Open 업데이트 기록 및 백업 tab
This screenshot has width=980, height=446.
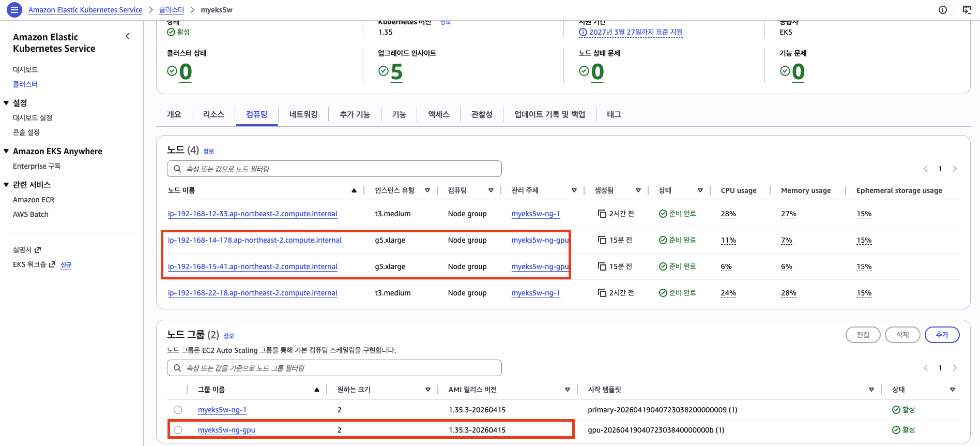tap(550, 114)
